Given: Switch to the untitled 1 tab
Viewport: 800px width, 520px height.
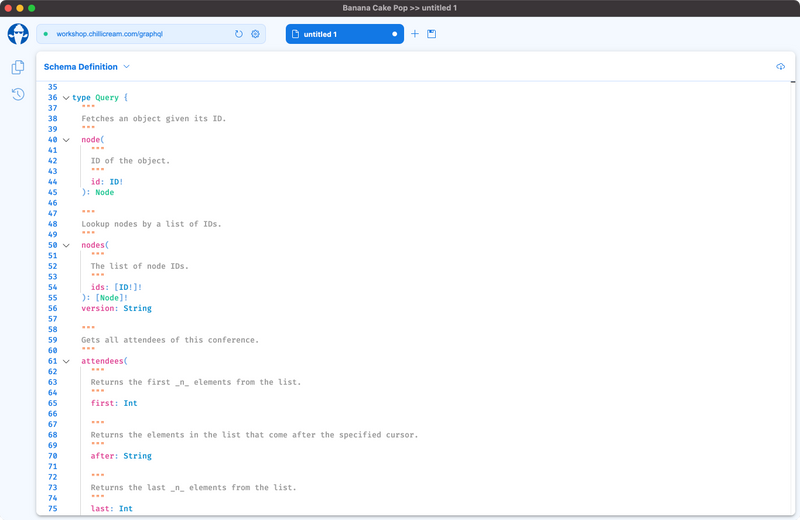Looking at the screenshot, I should coord(335,34).
